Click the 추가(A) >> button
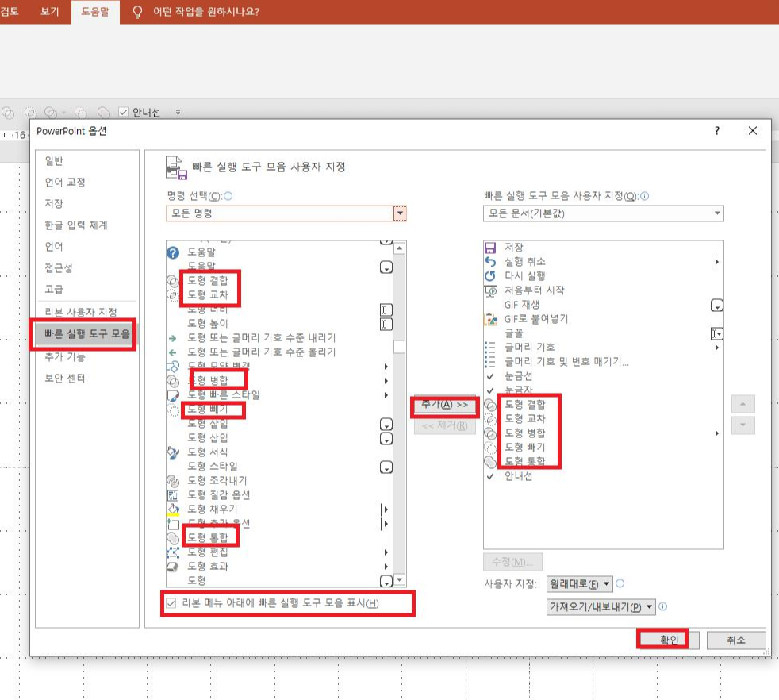 point(445,406)
